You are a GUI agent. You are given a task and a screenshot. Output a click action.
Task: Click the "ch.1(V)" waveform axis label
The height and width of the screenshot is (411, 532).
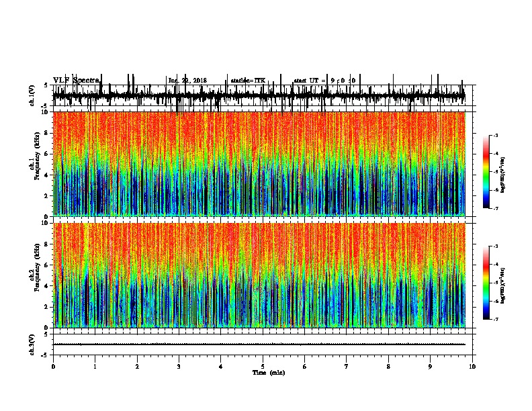[x=32, y=95]
